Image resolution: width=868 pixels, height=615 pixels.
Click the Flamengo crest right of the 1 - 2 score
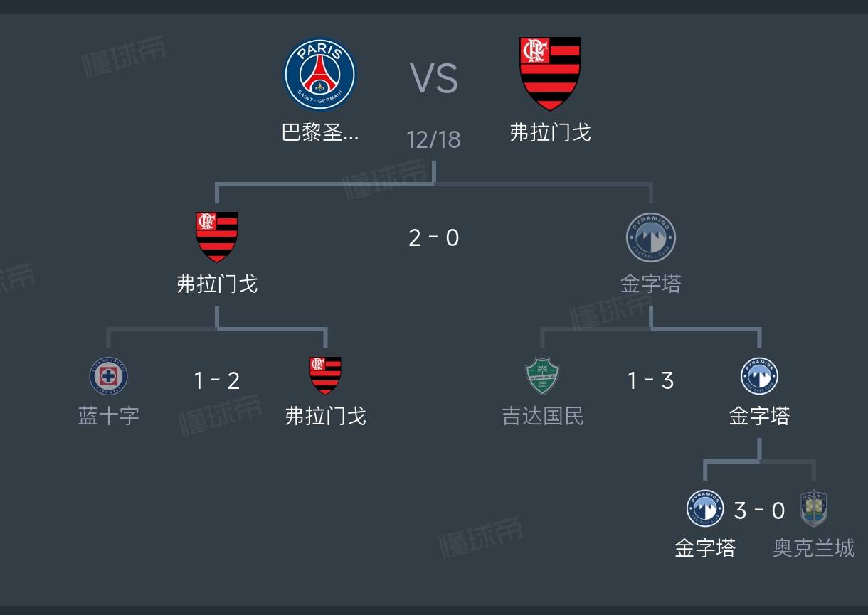coord(325,376)
